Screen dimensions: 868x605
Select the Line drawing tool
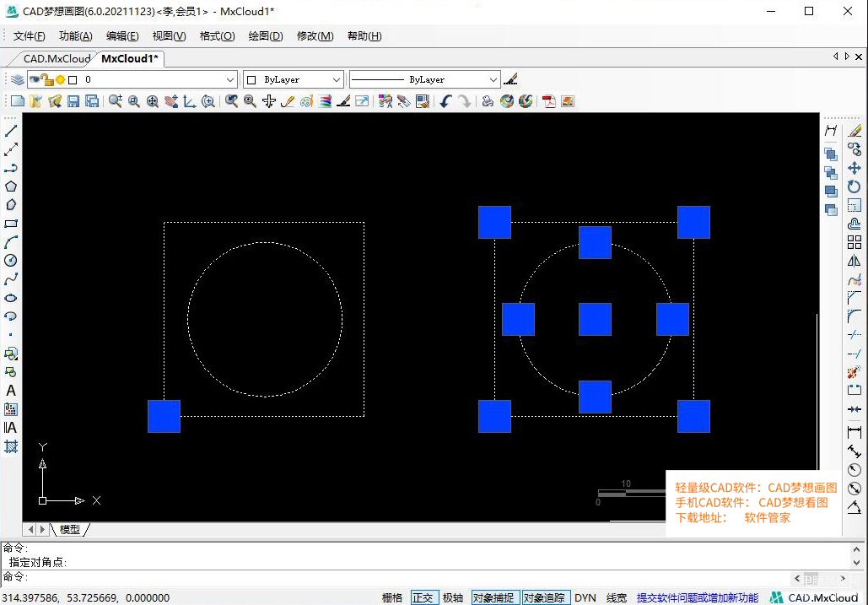[10, 131]
